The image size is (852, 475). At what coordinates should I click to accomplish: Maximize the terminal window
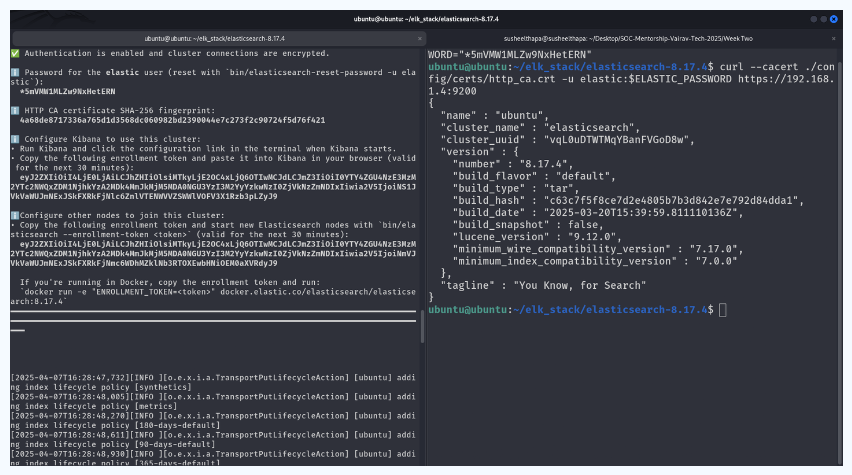pos(823,19)
